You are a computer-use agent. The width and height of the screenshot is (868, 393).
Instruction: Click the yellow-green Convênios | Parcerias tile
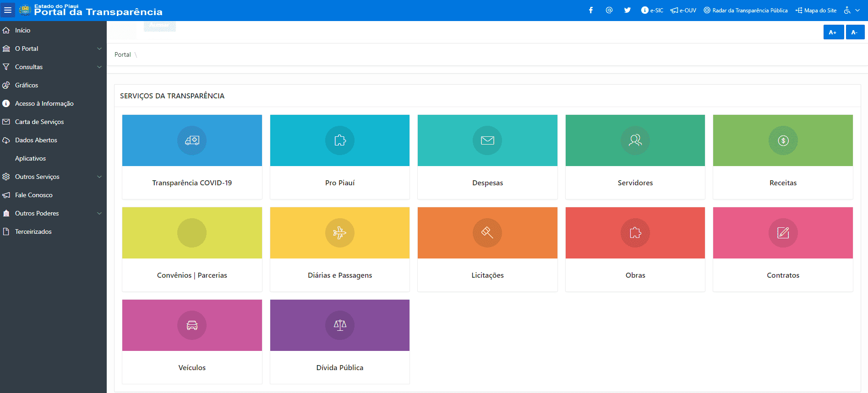(x=192, y=233)
